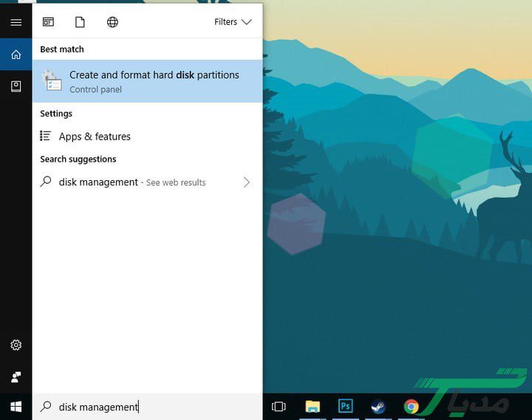
Task: Expand the hamburger menu in search panel
Action: (16, 22)
